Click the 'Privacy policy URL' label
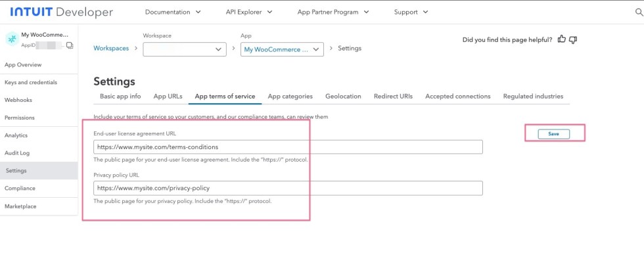The width and height of the screenshot is (644, 255). click(x=117, y=175)
